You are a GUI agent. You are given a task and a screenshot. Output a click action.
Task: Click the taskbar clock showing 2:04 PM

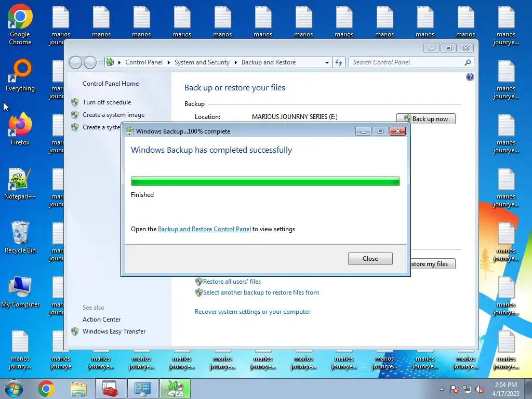tap(506, 389)
